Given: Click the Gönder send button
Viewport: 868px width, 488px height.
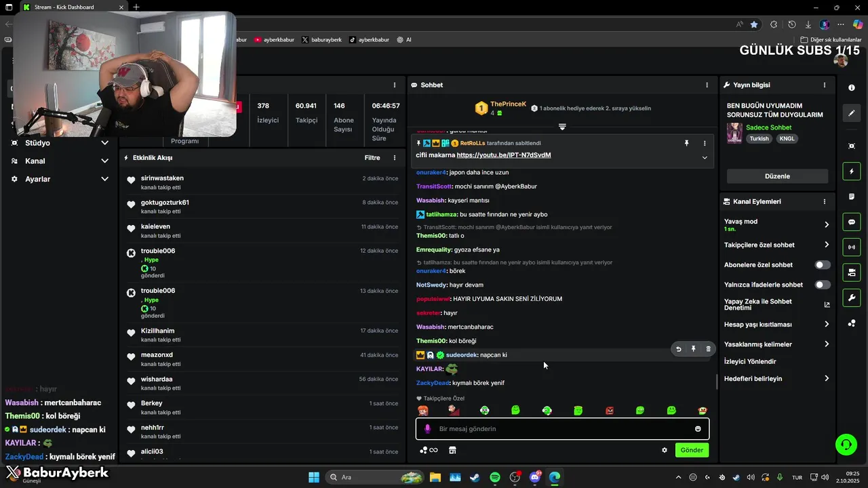Looking at the screenshot, I should [x=692, y=450].
